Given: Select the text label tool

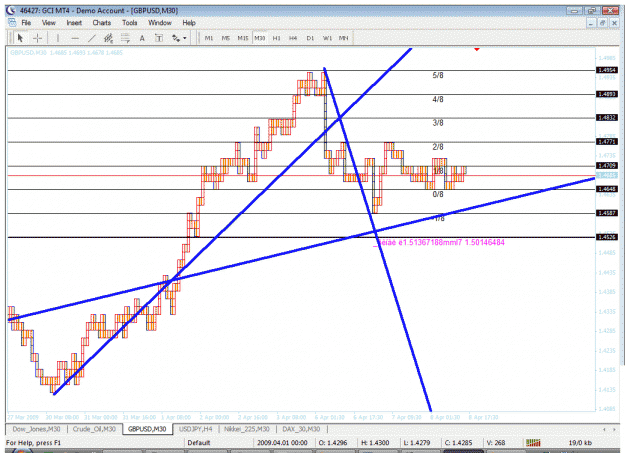Looking at the screenshot, I should (159, 38).
